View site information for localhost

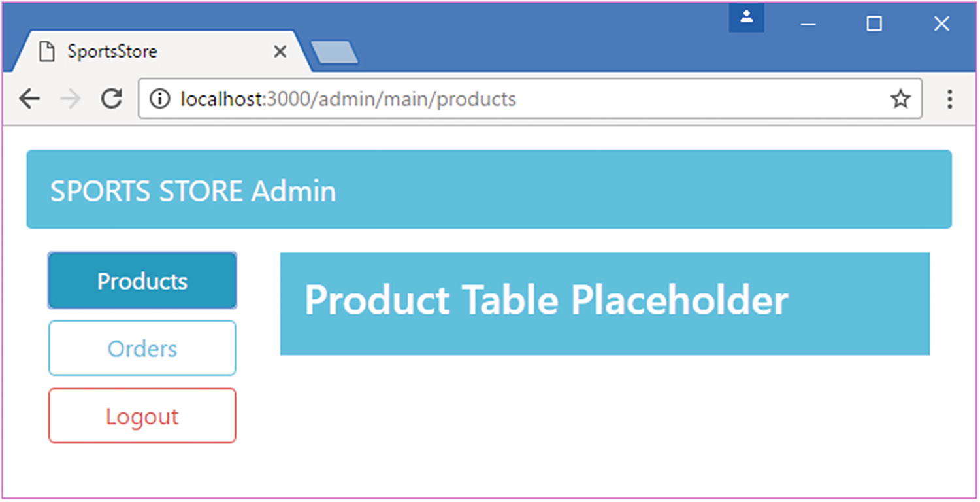click(x=159, y=99)
